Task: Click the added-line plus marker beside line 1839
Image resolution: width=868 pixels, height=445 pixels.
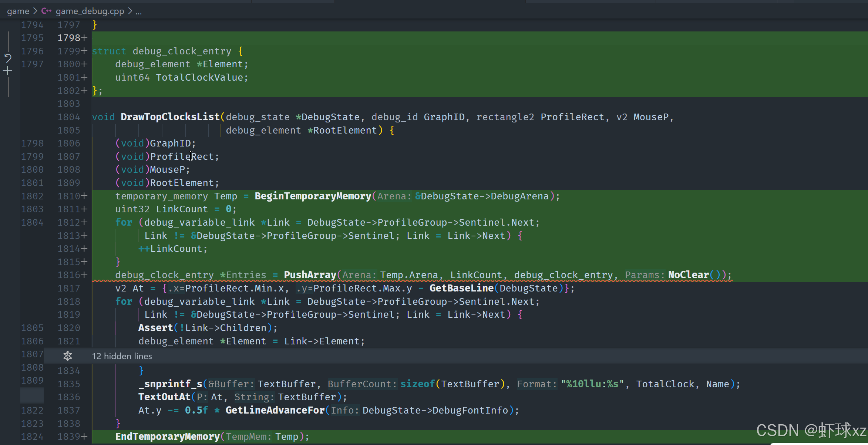Action: click(84, 437)
